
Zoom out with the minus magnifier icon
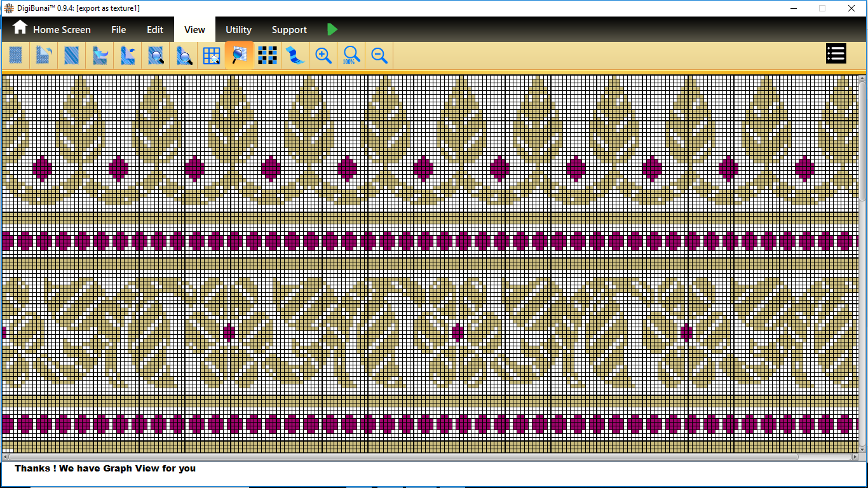(379, 56)
